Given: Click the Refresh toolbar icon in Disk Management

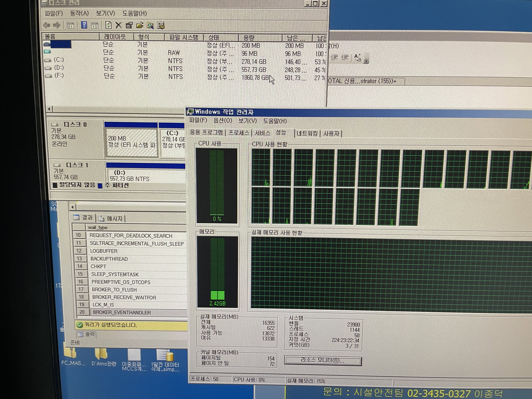Looking at the screenshot, I should point(108,25).
